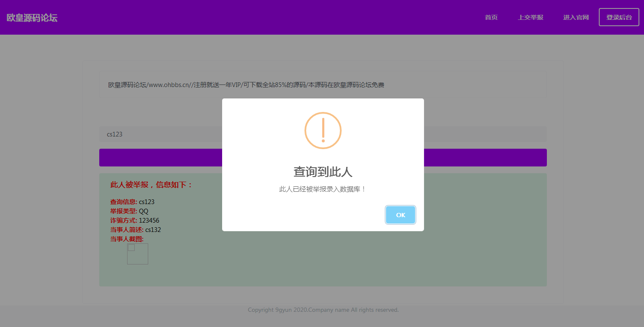Viewport: 644px width, 327px height.
Task: Click the 举报类型: QQ result line
Action: tap(128, 211)
